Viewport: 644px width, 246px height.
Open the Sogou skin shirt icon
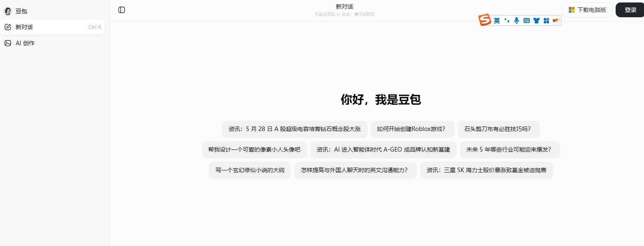tap(536, 21)
